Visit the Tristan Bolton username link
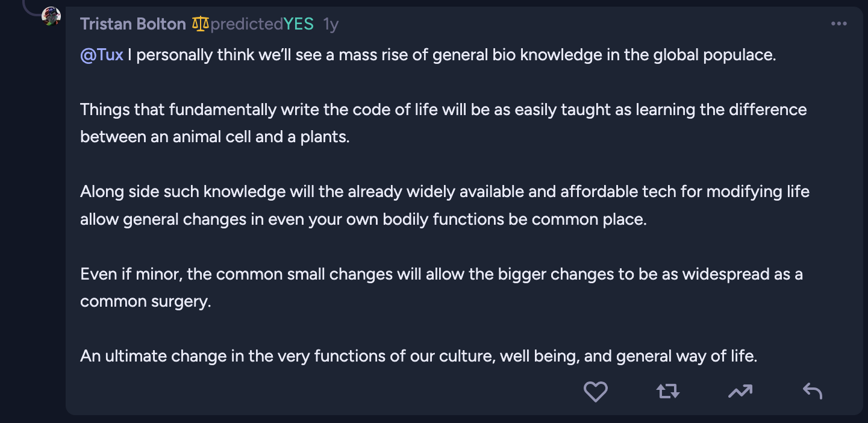This screenshot has height=423, width=868. point(133,24)
